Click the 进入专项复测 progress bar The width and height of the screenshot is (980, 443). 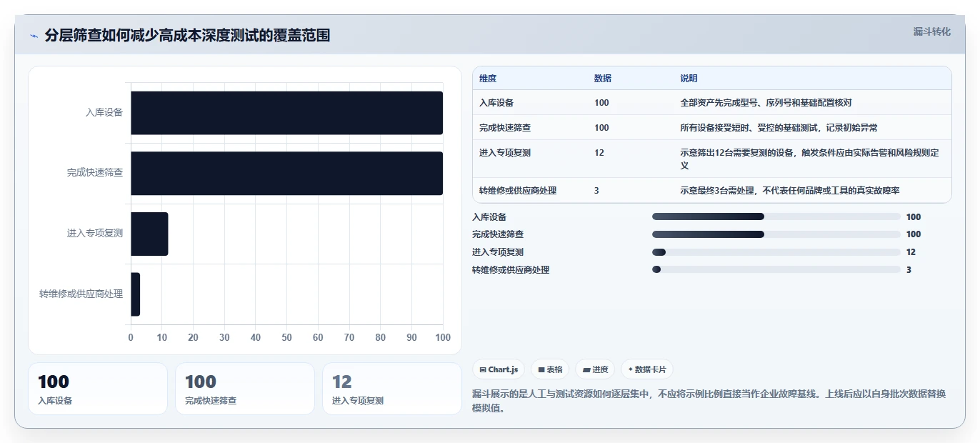(x=776, y=252)
